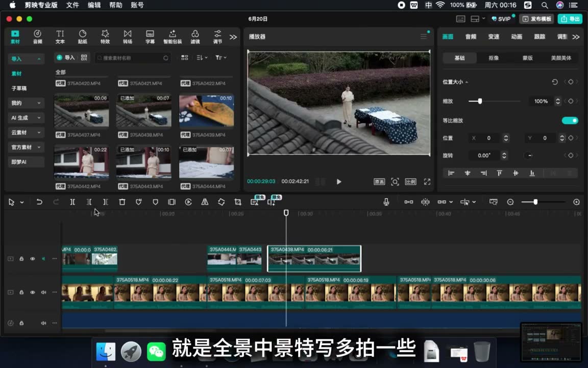Open the 贴纸 stickers tab

pos(83,37)
